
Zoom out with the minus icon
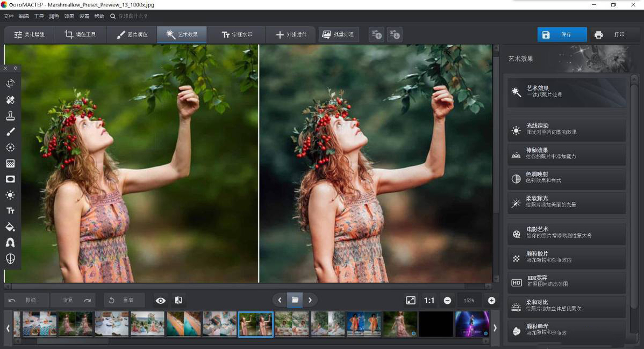coord(447,301)
